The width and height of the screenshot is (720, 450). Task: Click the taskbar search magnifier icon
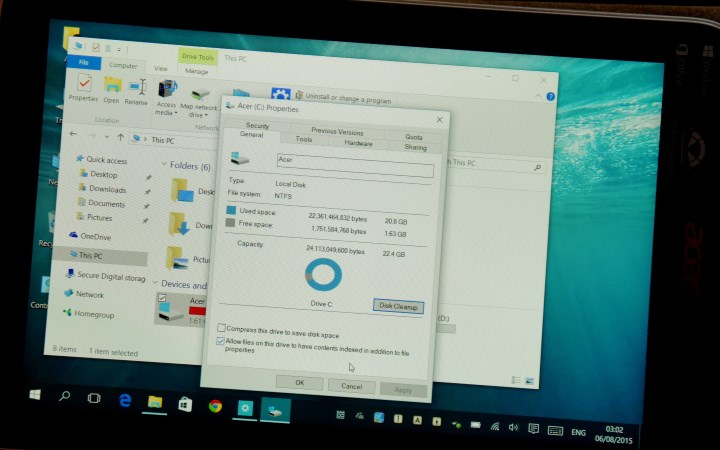pos(64,396)
